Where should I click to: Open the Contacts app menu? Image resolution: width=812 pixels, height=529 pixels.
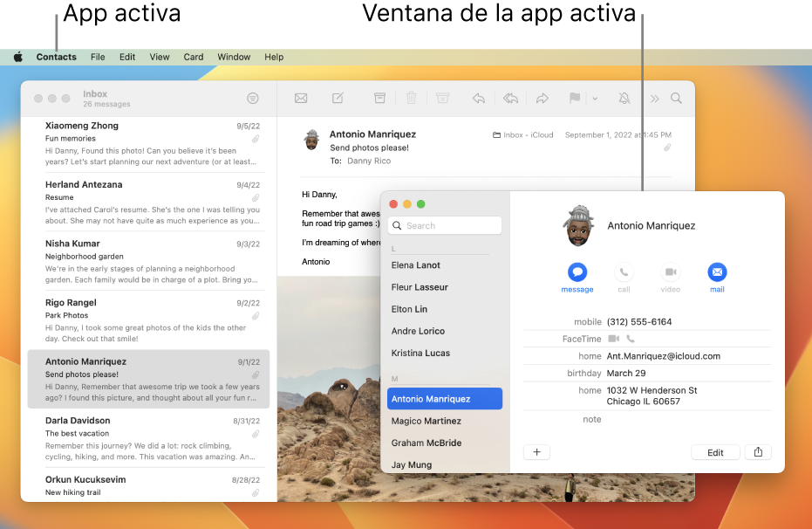click(57, 57)
